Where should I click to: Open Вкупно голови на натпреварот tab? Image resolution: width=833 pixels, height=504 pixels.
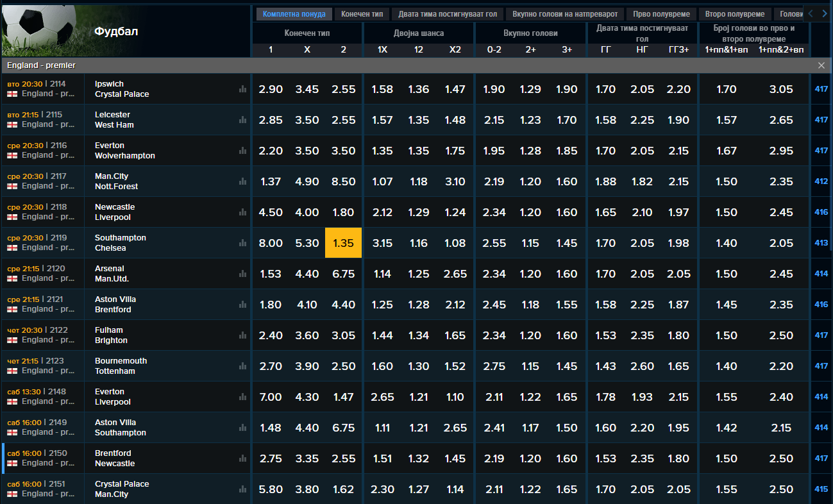tap(565, 14)
